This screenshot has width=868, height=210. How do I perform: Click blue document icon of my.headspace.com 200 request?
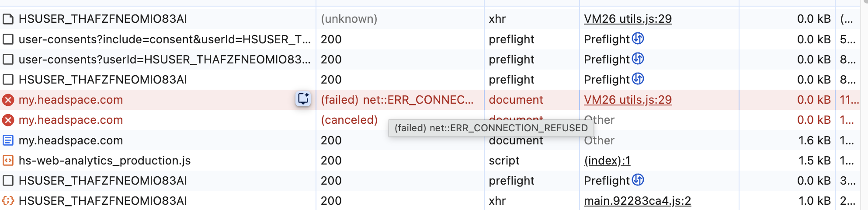point(8,140)
